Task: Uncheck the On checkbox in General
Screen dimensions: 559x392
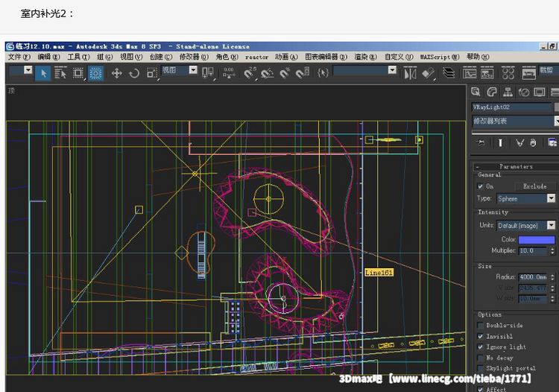Action: point(480,186)
